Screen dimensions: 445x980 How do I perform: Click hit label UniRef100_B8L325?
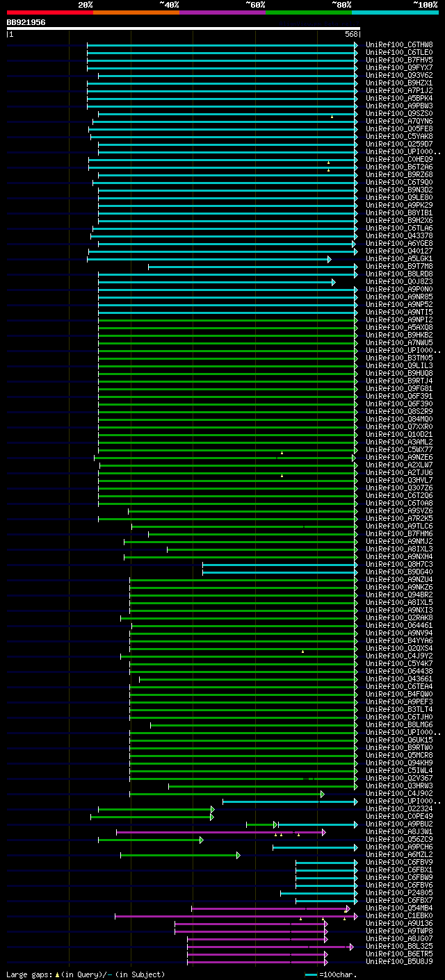point(399,946)
